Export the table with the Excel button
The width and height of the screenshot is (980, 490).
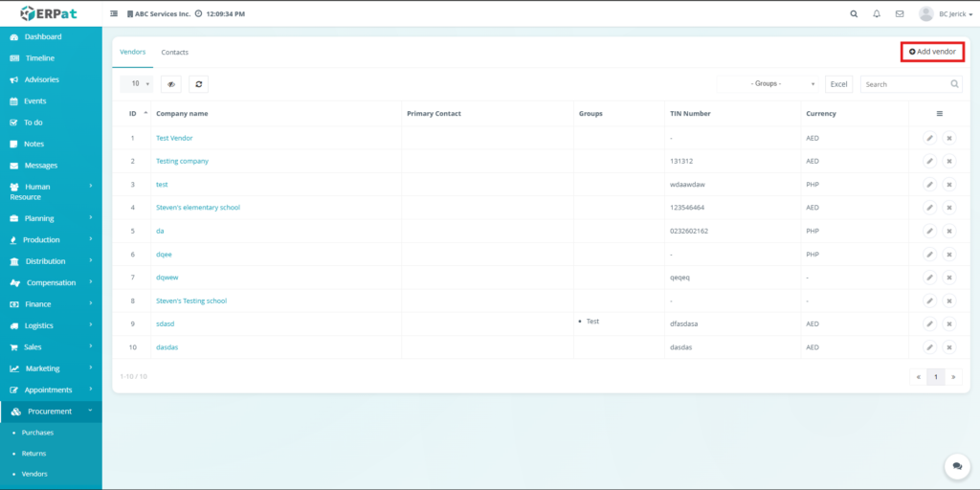(838, 84)
